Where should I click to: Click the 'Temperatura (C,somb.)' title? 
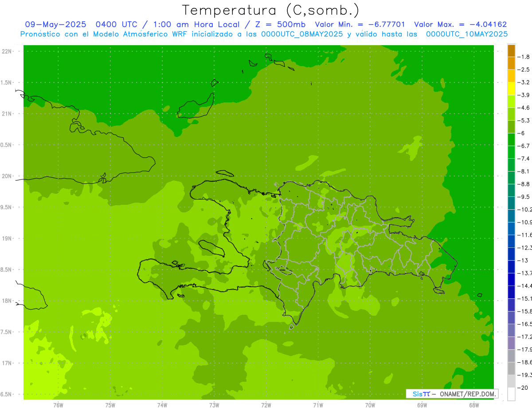[270, 10]
